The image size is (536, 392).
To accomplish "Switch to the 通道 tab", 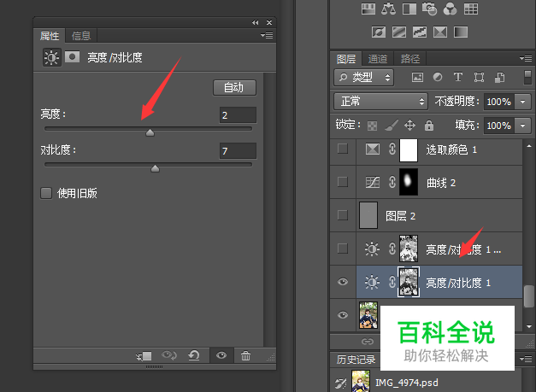I will [378, 59].
